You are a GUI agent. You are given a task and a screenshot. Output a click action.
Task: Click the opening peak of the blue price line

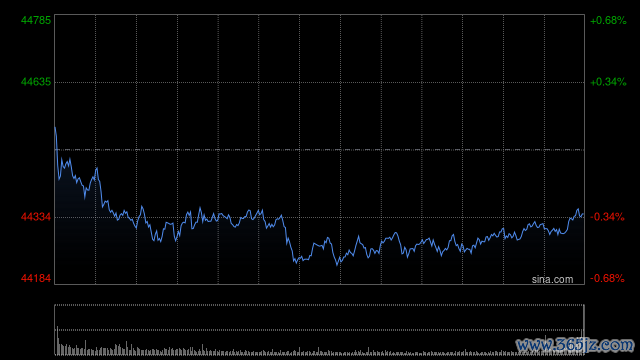(56, 128)
